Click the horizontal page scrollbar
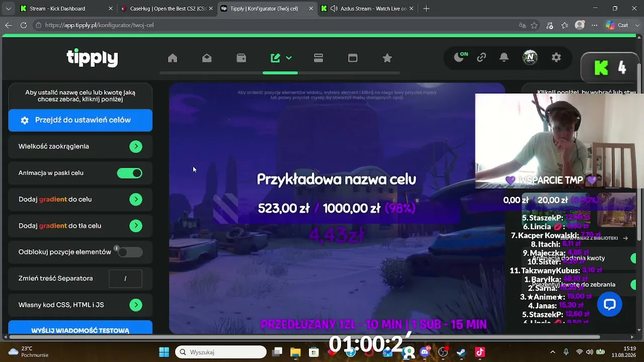The width and height of the screenshot is (644, 362). point(304,337)
